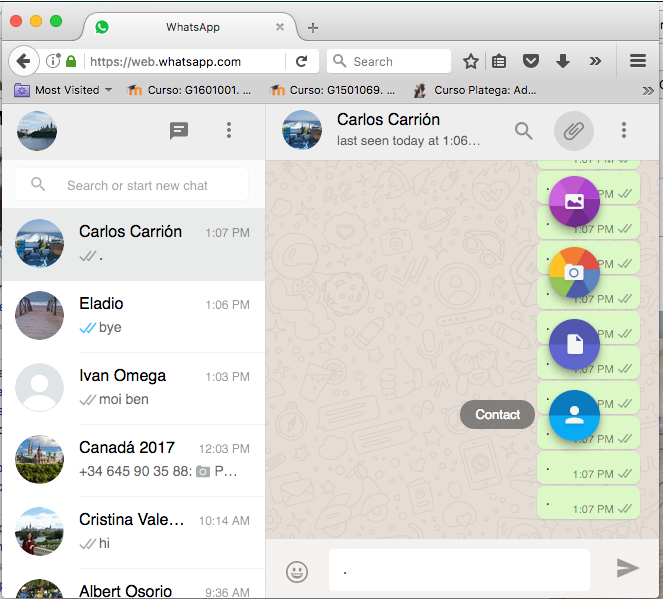Start a new chat icon

pyautogui.click(x=179, y=131)
